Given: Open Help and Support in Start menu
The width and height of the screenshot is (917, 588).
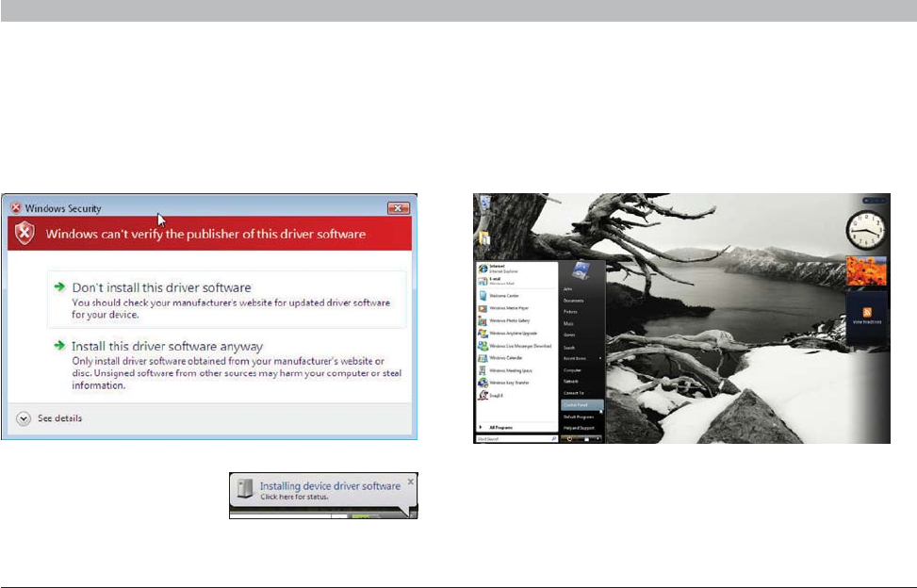Looking at the screenshot, I should click(x=579, y=428).
